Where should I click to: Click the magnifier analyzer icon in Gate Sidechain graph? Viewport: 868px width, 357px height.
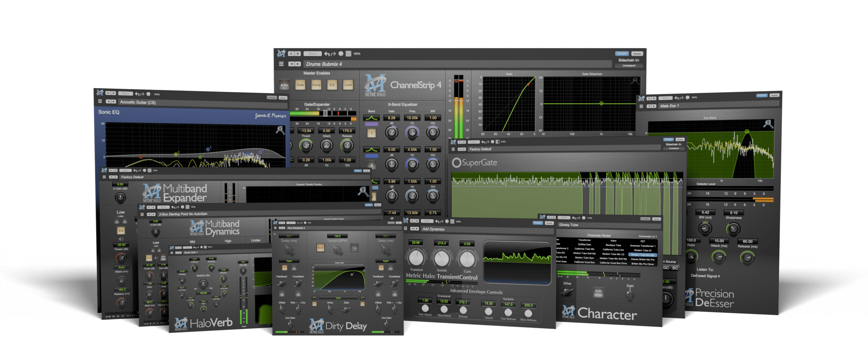635,81
